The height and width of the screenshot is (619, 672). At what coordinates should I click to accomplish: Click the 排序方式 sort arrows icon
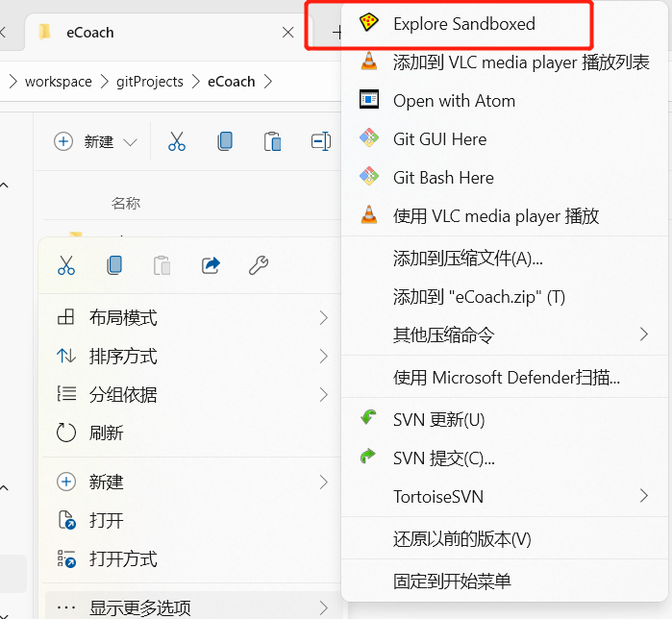pyautogui.click(x=66, y=356)
